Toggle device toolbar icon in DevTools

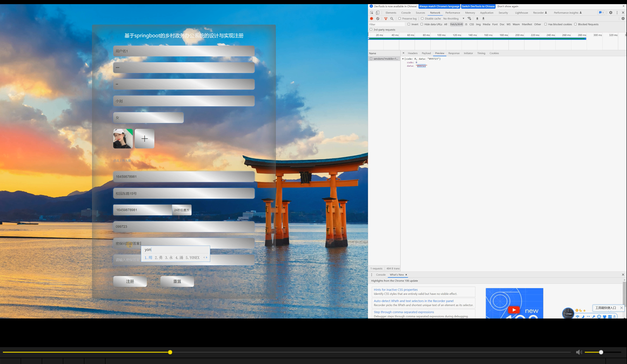[377, 13]
